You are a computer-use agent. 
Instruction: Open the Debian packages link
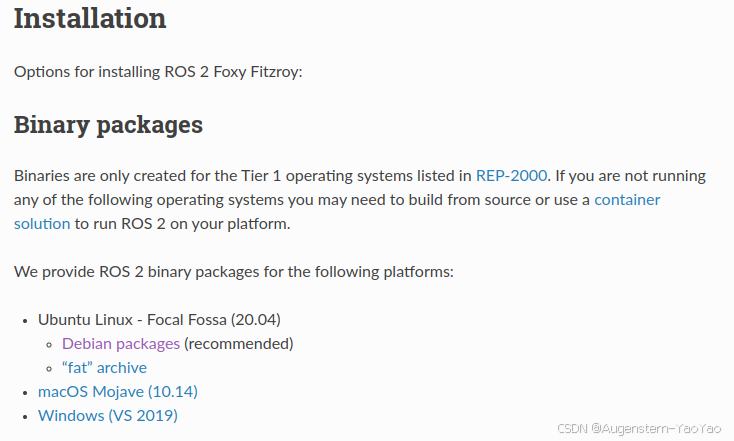tap(120, 343)
